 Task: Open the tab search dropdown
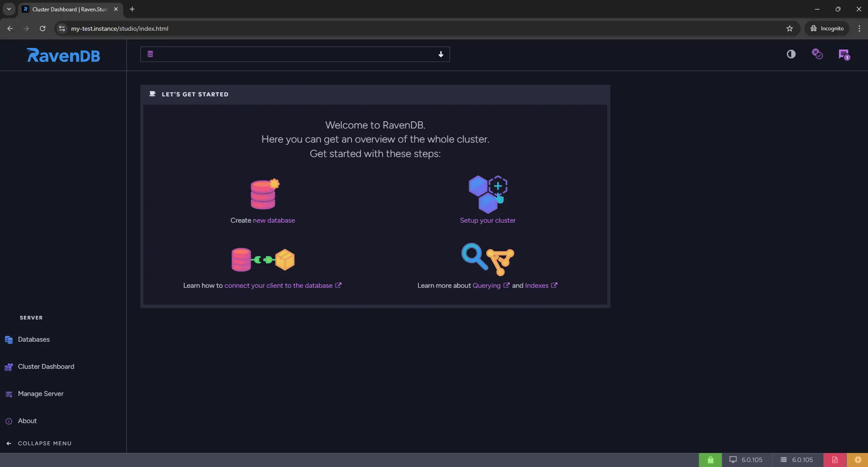point(9,9)
